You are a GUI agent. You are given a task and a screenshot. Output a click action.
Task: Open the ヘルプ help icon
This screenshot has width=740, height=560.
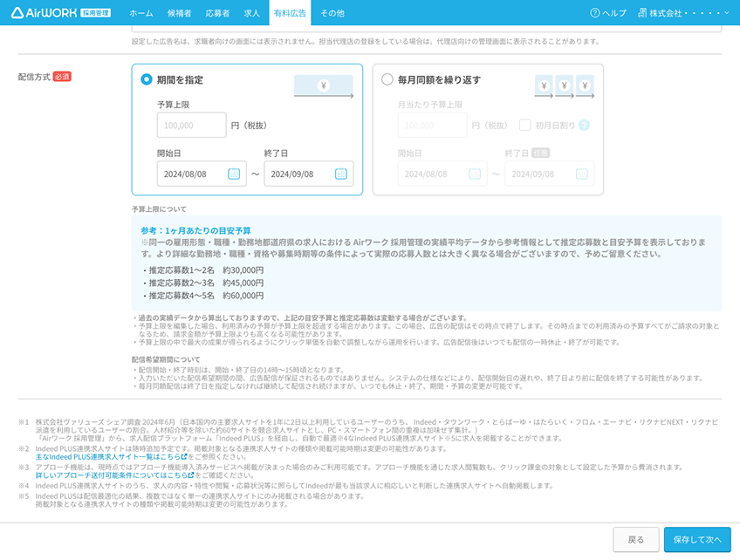coord(594,13)
